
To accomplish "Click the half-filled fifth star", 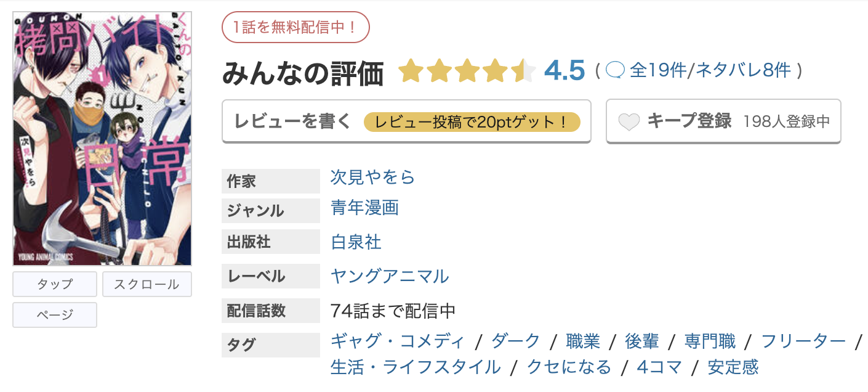I will pyautogui.click(x=524, y=70).
